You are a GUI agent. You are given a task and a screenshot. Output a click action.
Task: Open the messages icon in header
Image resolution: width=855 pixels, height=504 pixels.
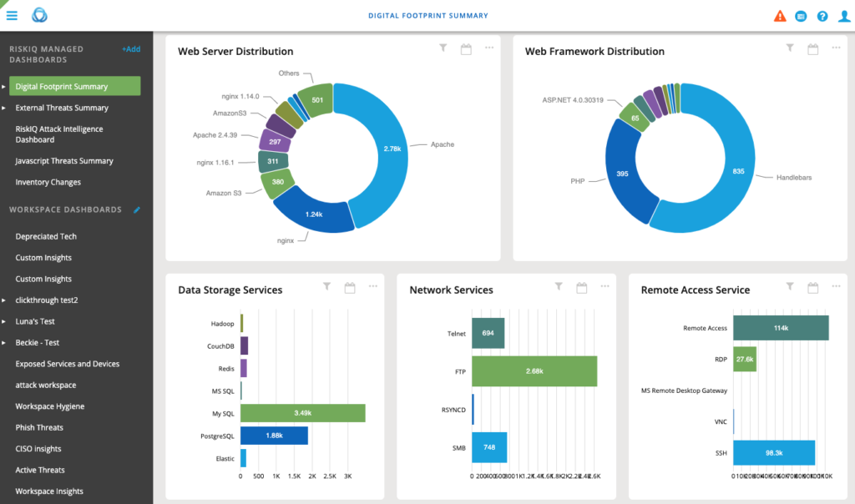pos(801,17)
